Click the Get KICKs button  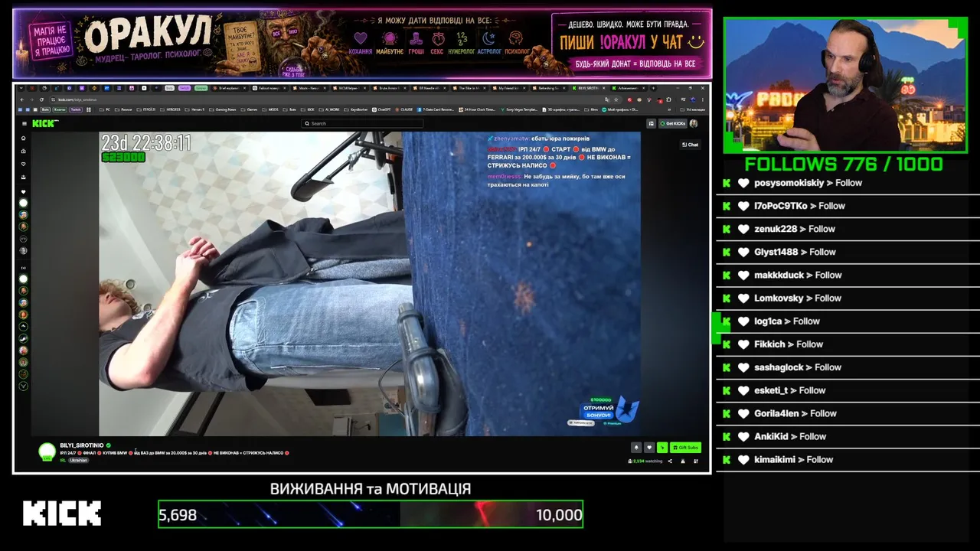[x=673, y=123]
